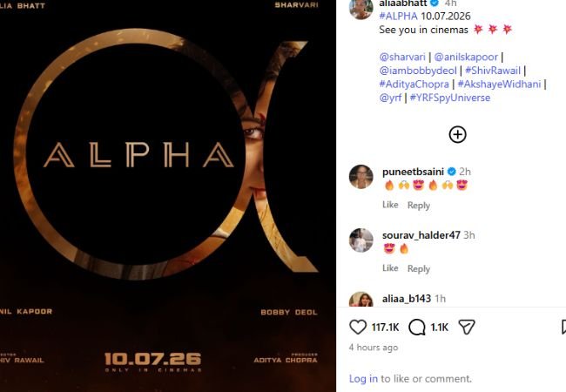This screenshot has height=392, width=566.
Task: Open the @sharvari mention
Action: click(402, 57)
